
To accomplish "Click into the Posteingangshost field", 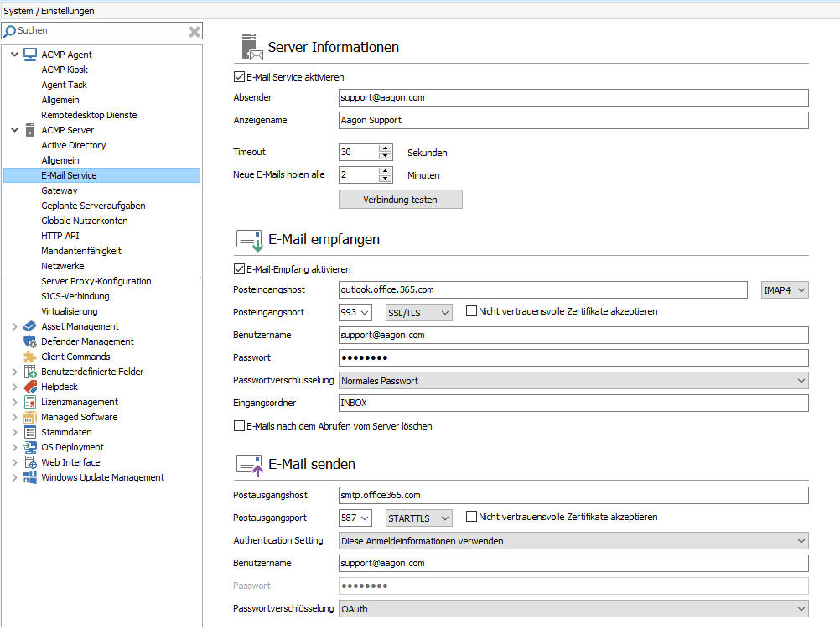I will 542,289.
